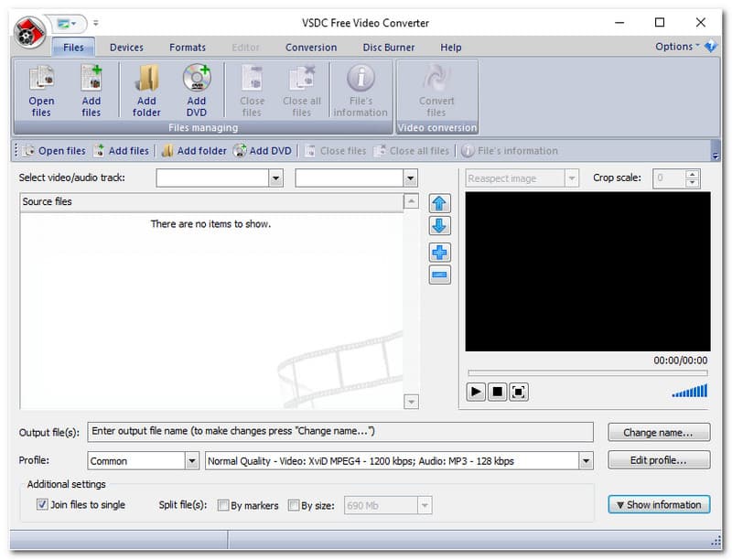Viewport: 732px width, 560px height.
Task: Open the Normal Quality preset dropdown
Action: [587, 461]
